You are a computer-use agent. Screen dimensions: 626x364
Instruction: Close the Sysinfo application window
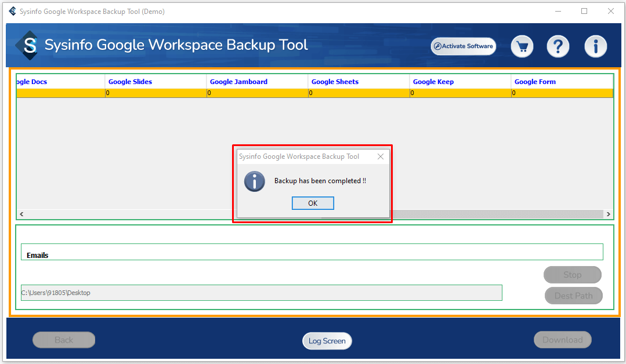(611, 11)
